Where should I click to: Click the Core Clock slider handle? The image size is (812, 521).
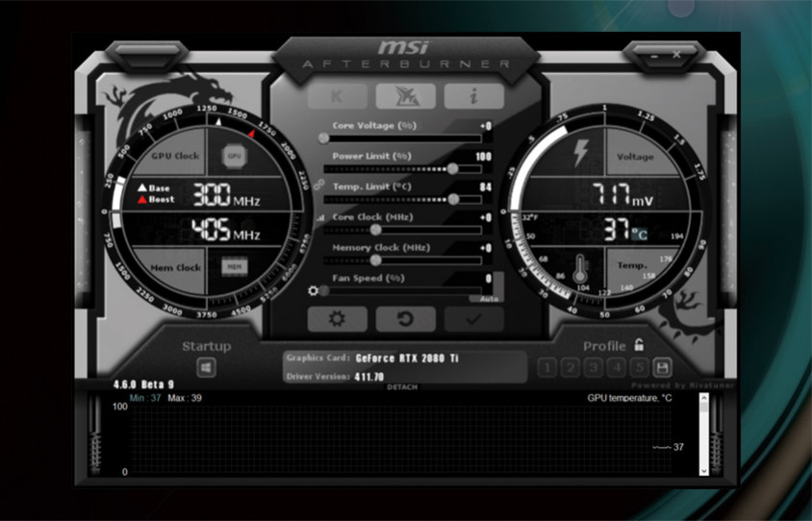coord(376,230)
